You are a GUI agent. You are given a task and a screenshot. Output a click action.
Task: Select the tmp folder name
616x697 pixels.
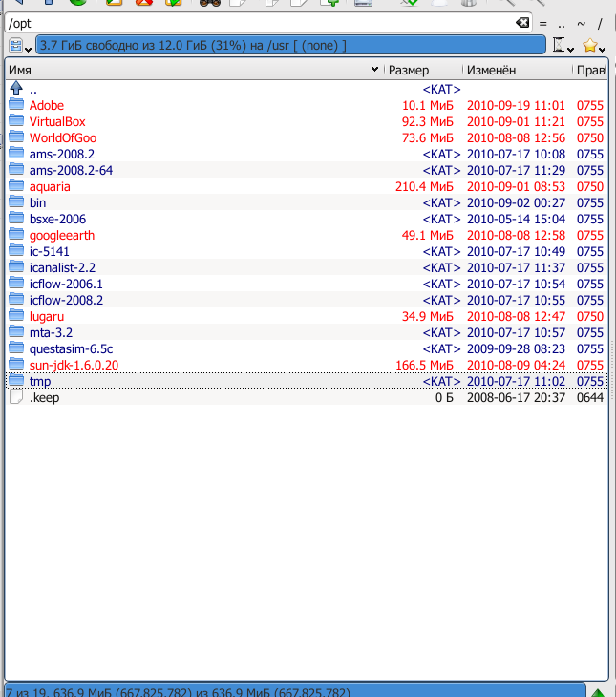click(x=40, y=381)
